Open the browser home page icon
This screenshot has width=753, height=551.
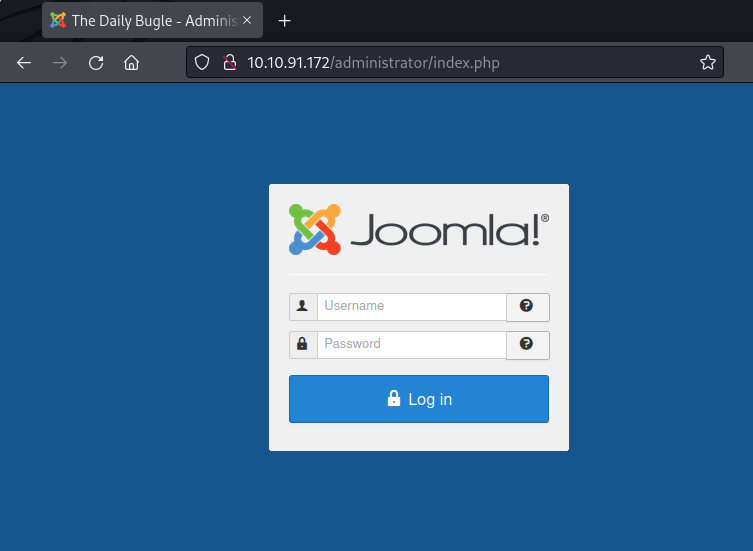tap(132, 63)
